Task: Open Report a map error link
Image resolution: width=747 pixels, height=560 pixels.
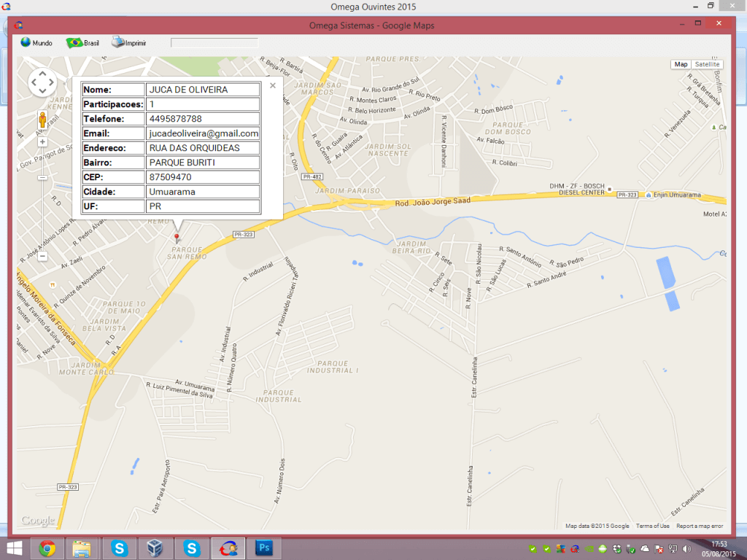Action: pos(700,526)
